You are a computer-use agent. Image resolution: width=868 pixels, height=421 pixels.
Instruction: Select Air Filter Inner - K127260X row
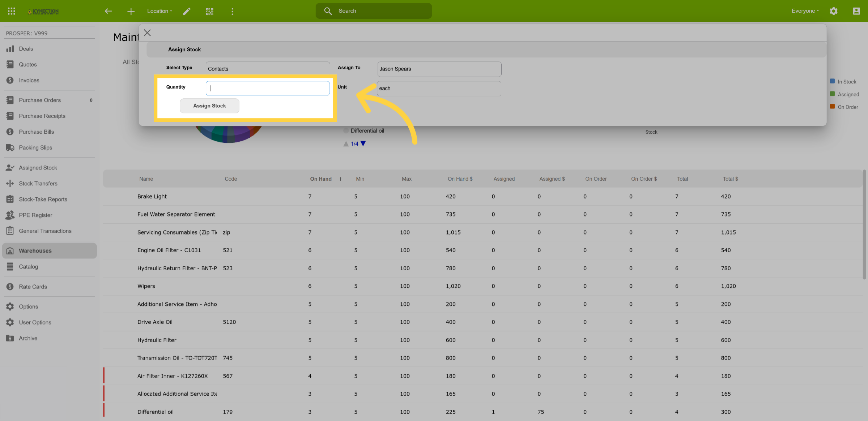(483, 376)
